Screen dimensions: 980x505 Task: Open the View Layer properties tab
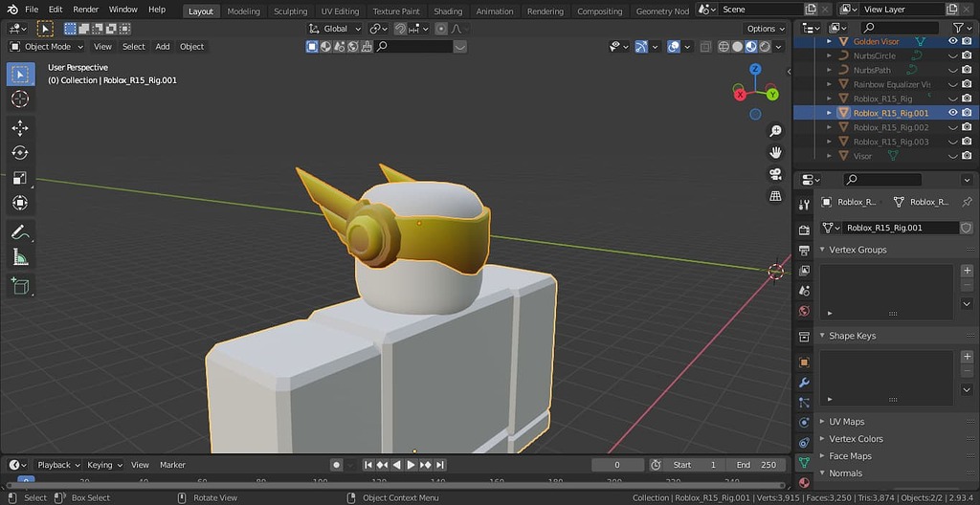click(804, 270)
